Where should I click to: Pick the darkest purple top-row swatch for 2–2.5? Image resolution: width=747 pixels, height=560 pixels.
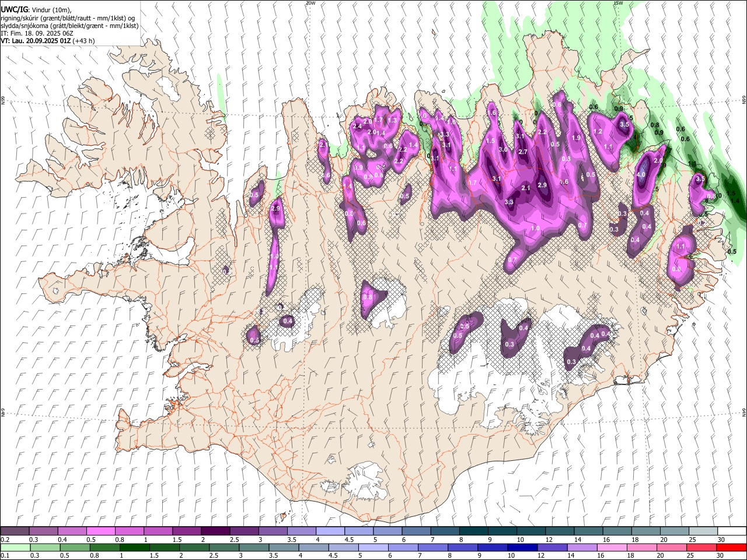tap(215, 531)
